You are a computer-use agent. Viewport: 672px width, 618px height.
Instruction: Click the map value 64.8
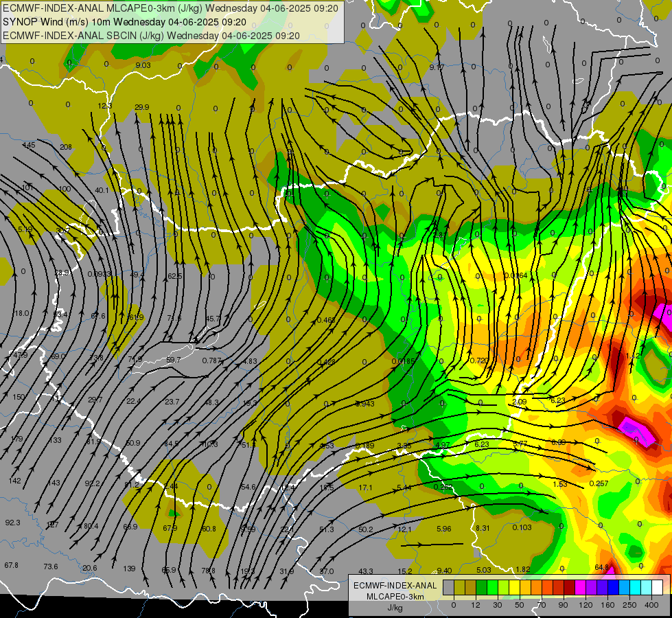(x=602, y=567)
